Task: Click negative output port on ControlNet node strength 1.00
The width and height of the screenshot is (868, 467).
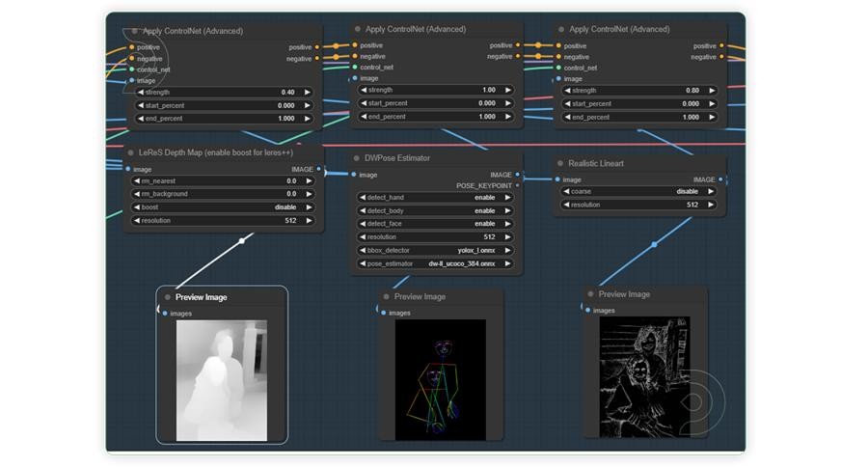Action: (x=518, y=56)
